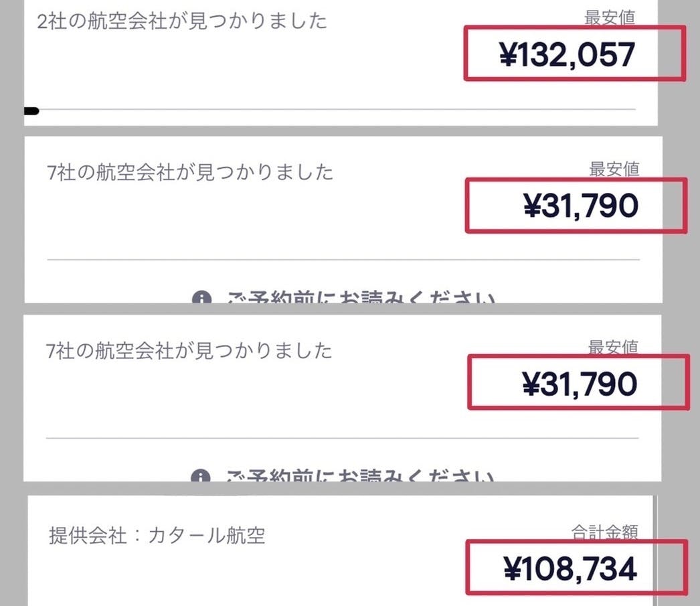
Task: Click the 合計金額 label above ¥108,734
Action: (604, 532)
